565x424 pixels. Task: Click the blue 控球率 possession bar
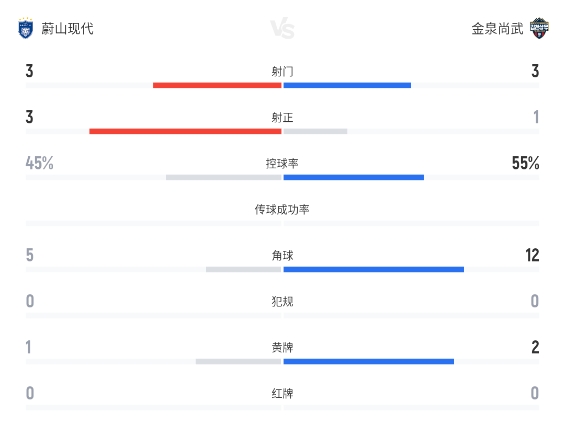click(353, 177)
